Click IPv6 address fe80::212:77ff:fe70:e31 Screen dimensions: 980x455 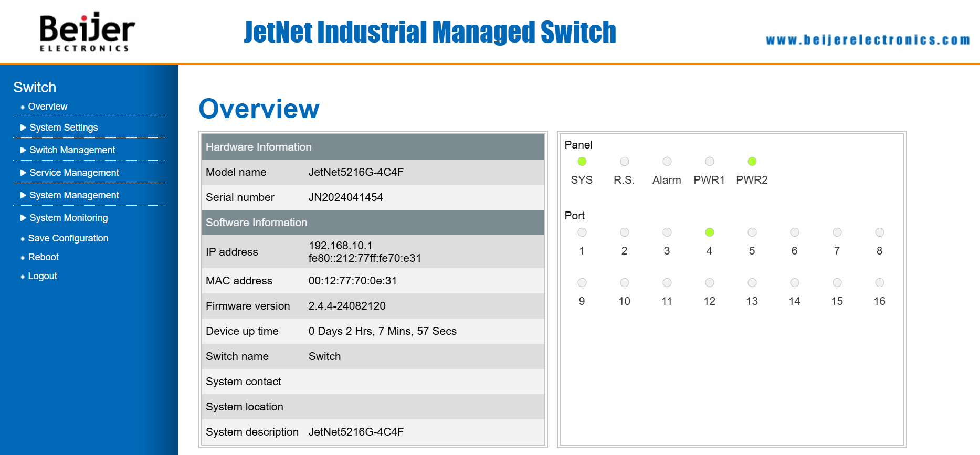pos(365,258)
